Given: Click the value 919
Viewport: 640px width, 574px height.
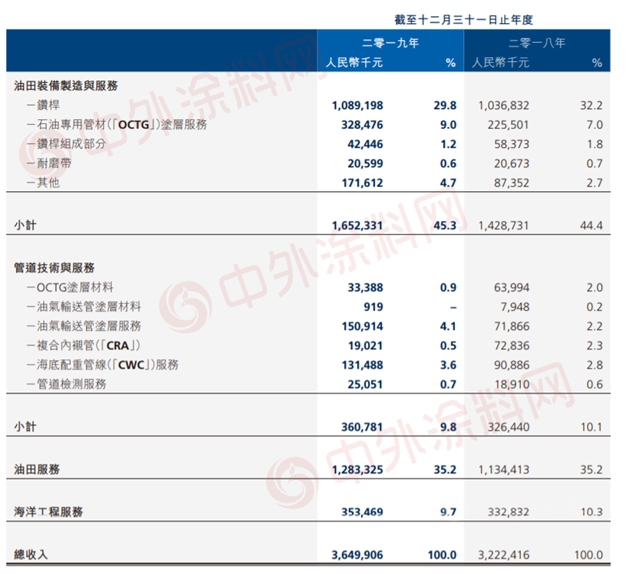Looking at the screenshot, I should 373,307.
